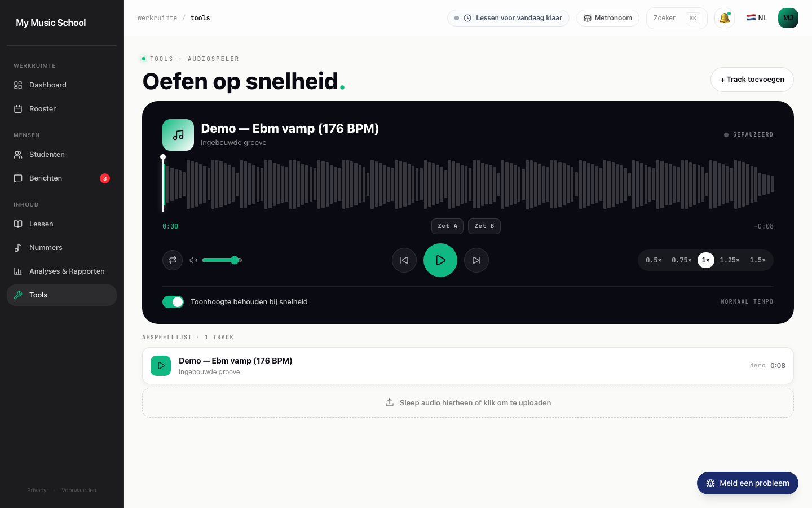Image resolution: width=812 pixels, height=508 pixels.
Task: Open the Metronoom tool
Action: click(x=608, y=18)
